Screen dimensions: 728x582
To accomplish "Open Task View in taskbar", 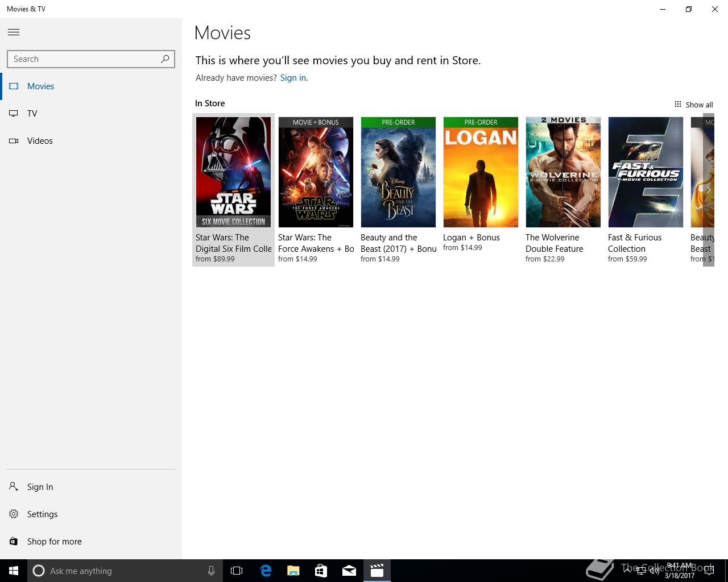I will click(237, 571).
